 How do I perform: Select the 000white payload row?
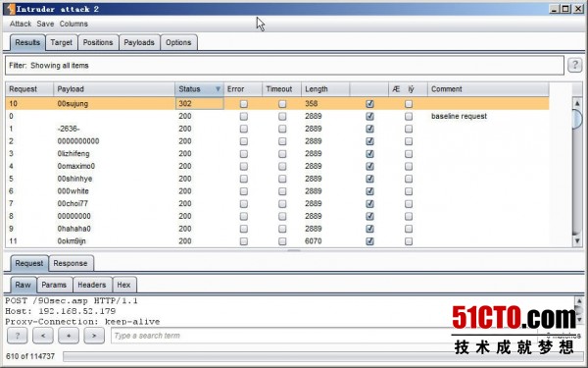(277, 191)
